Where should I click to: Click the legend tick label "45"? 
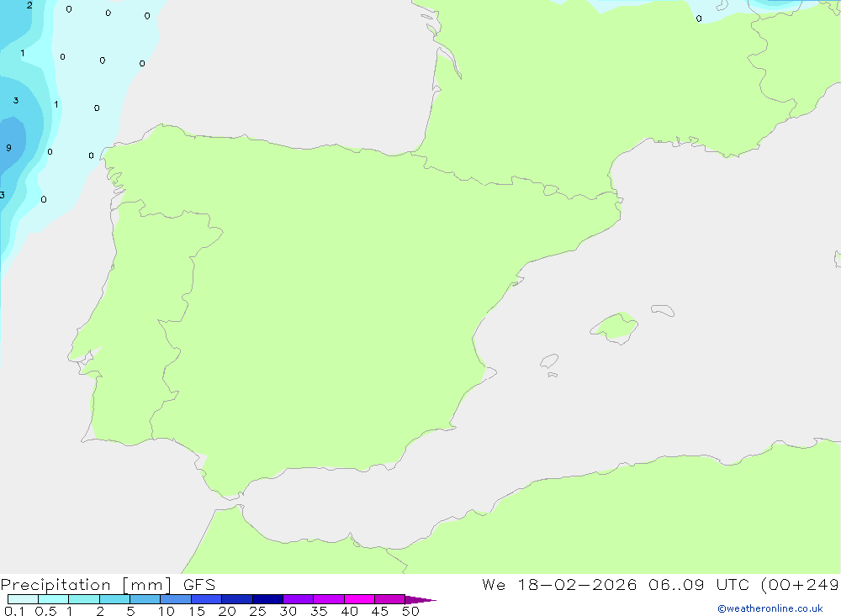click(x=380, y=611)
